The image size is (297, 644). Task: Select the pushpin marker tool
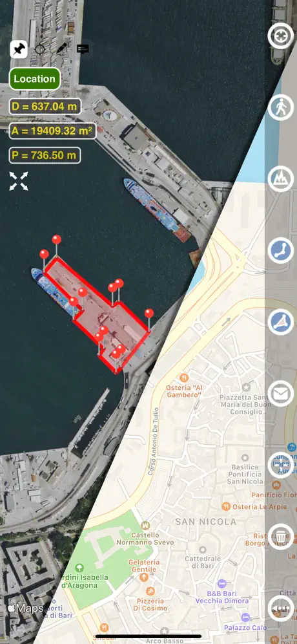[19, 50]
